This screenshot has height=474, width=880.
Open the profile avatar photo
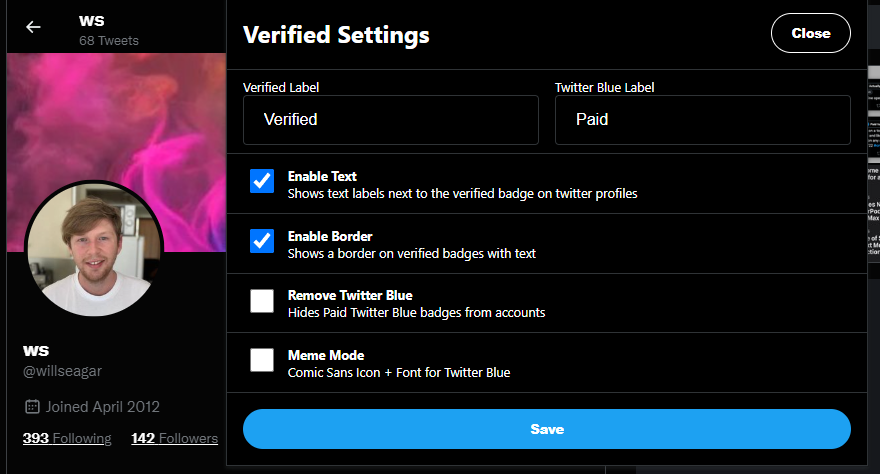point(94,250)
